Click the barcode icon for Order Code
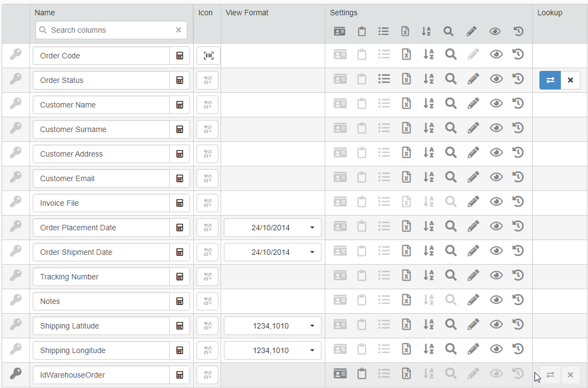This screenshot has width=588, height=388. tap(208, 56)
